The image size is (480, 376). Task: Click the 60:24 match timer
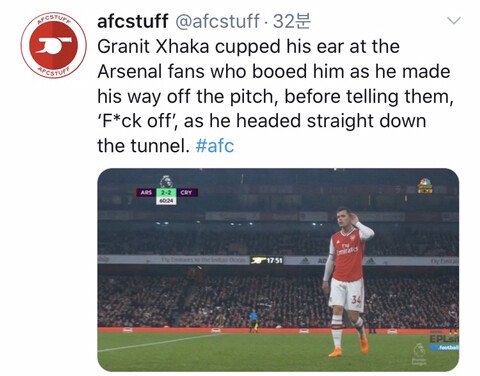tap(166, 200)
